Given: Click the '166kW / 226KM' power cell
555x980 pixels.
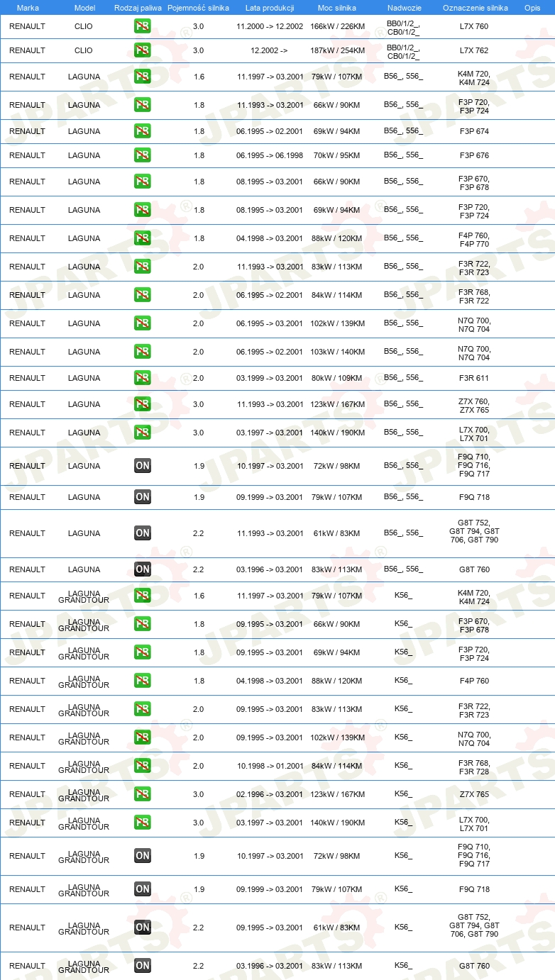Looking at the screenshot, I should pos(338,26).
